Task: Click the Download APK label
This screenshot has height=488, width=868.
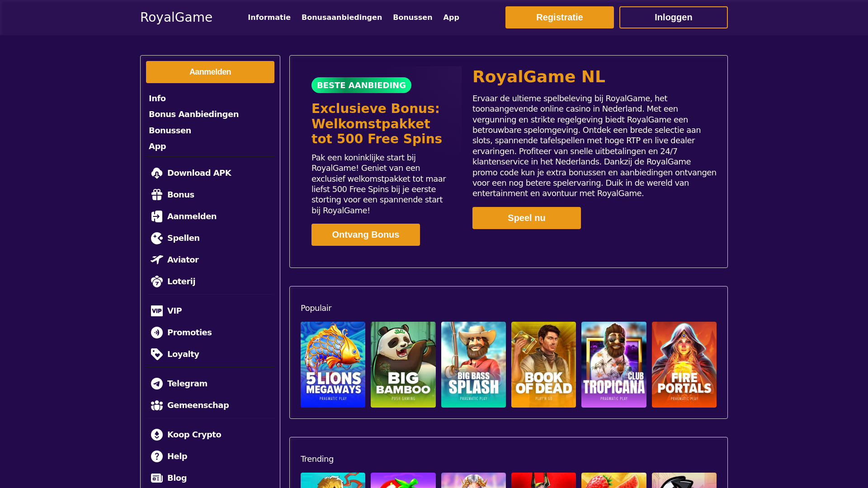Action: point(199,173)
